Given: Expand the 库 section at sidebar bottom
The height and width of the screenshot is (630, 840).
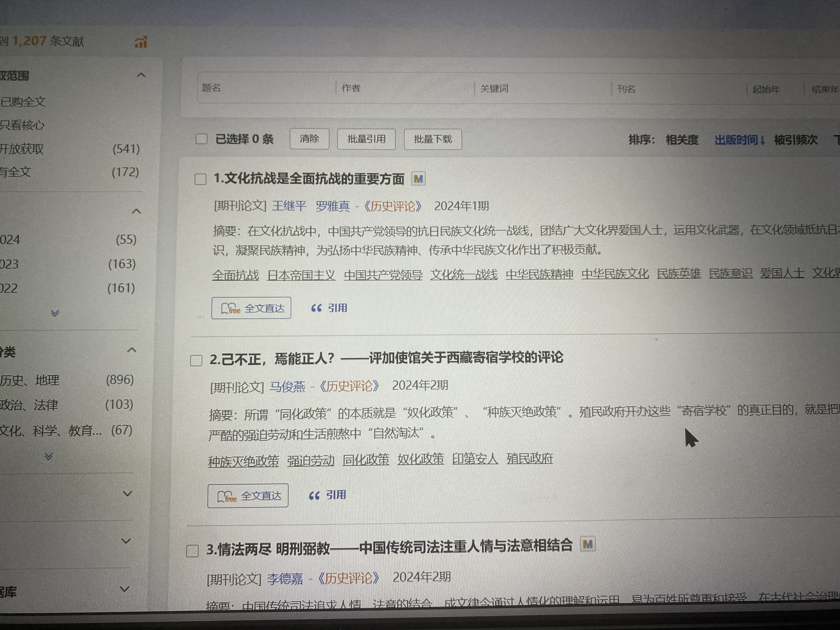Looking at the screenshot, I should 125,589.
